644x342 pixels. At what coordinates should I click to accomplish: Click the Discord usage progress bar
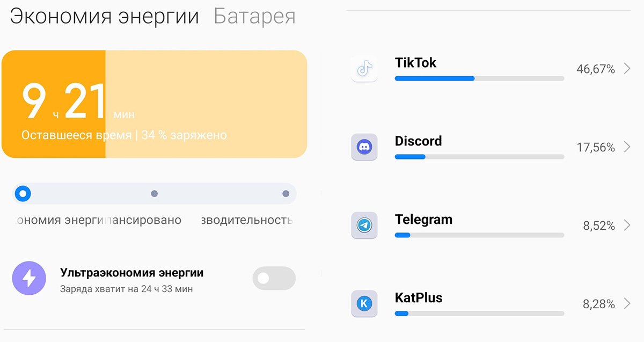[x=479, y=157]
